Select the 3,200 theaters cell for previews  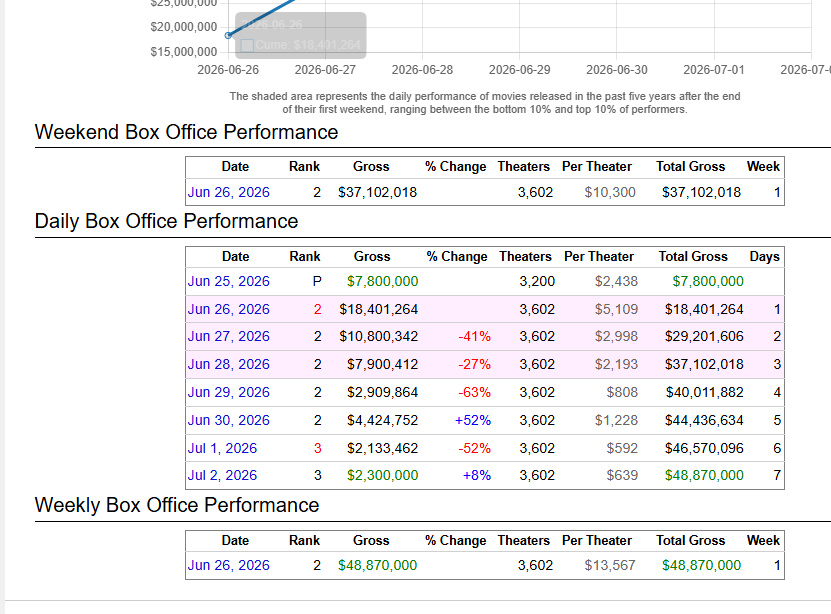(x=537, y=281)
